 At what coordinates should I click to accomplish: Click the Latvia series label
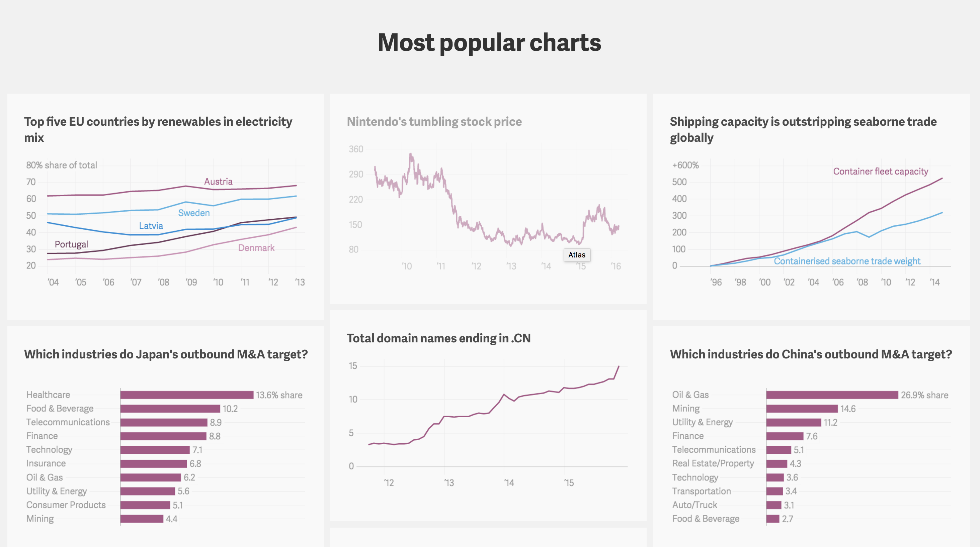151,226
